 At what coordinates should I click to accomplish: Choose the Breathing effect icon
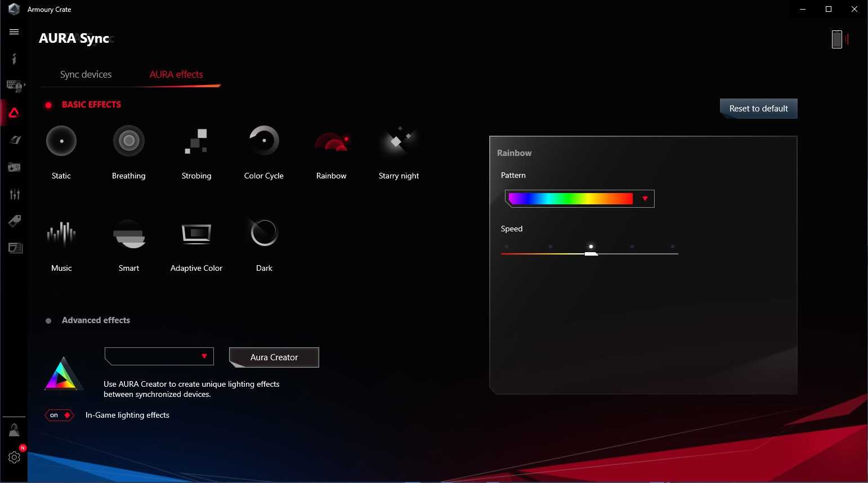(128, 141)
